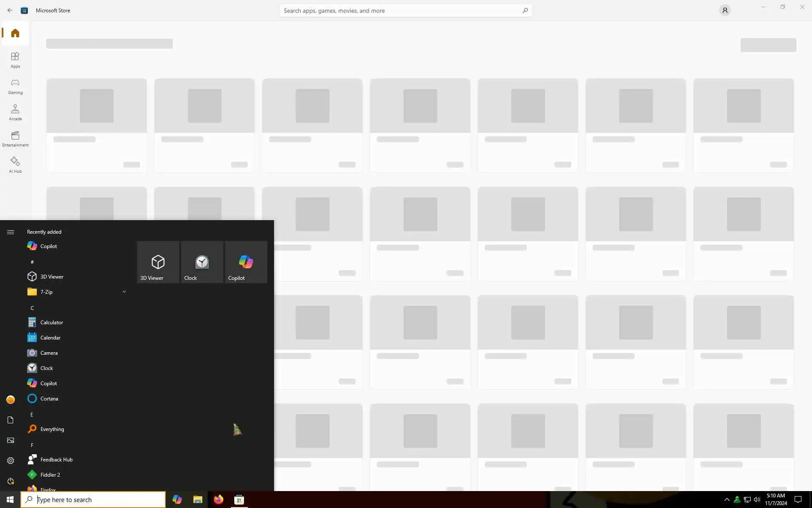The height and width of the screenshot is (508, 812).
Task: Open Firefox from the taskbar
Action: (x=218, y=500)
